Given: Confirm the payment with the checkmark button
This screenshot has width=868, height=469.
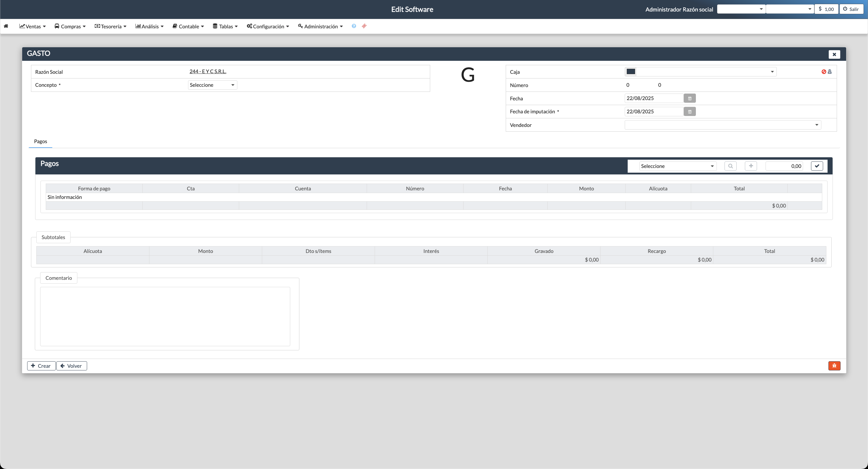Looking at the screenshot, I should (x=817, y=166).
